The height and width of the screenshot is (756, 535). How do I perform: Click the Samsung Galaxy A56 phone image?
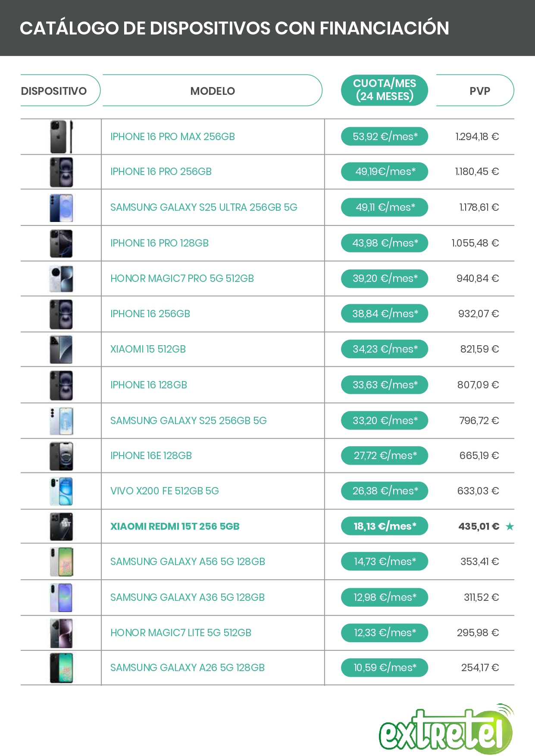61,562
